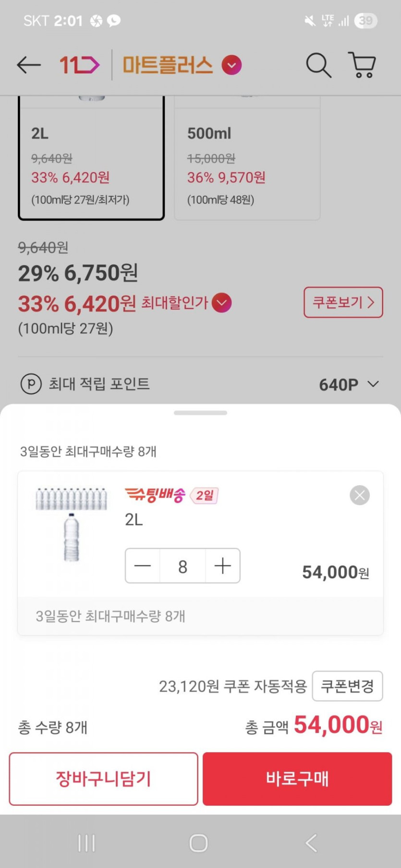This screenshot has height=868, width=401.
Task: Open the search magnifier icon
Action: click(318, 65)
